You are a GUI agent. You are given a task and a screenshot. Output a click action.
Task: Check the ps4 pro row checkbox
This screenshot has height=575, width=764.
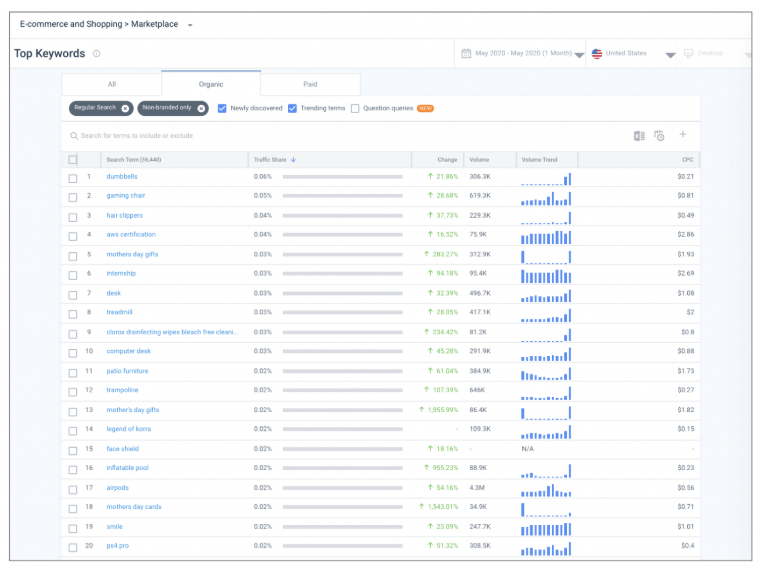(73, 548)
